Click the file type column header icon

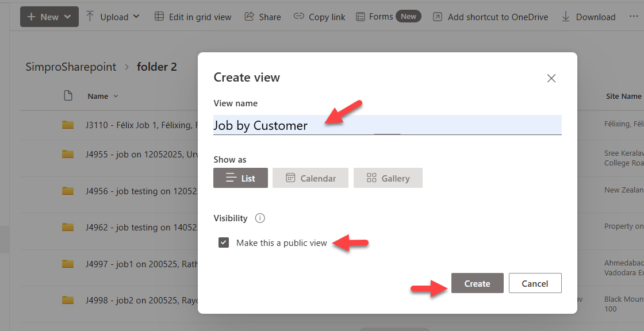click(68, 96)
